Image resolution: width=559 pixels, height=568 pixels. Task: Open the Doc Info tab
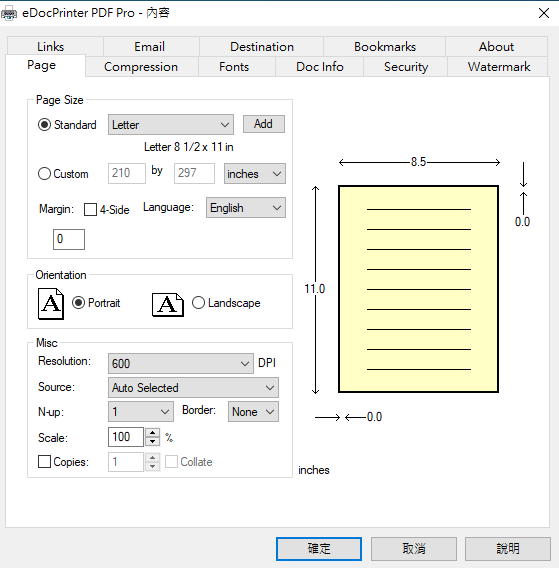[320, 67]
